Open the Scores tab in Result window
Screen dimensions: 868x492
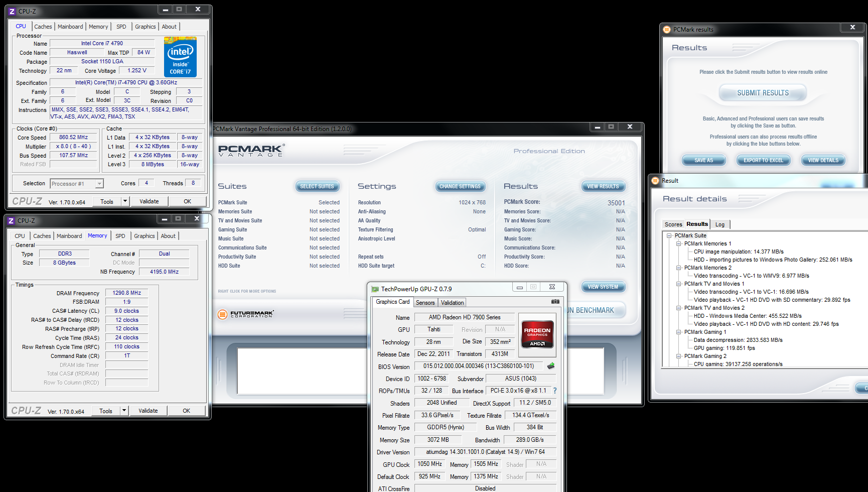(x=673, y=224)
